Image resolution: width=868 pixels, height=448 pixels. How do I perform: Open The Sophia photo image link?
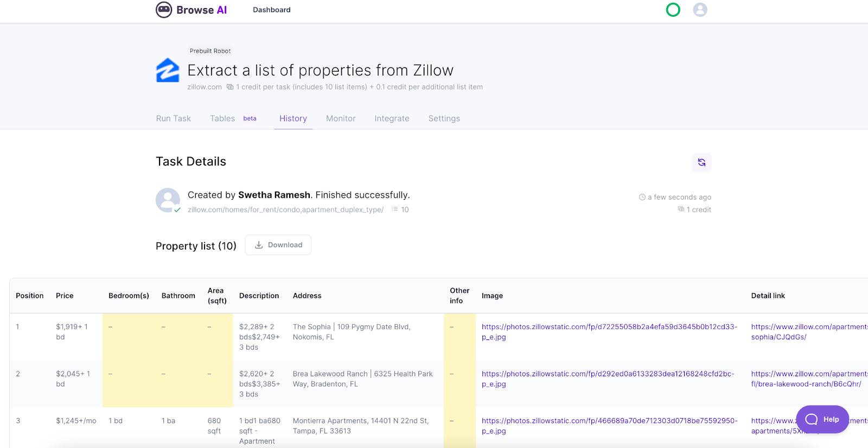(x=609, y=332)
